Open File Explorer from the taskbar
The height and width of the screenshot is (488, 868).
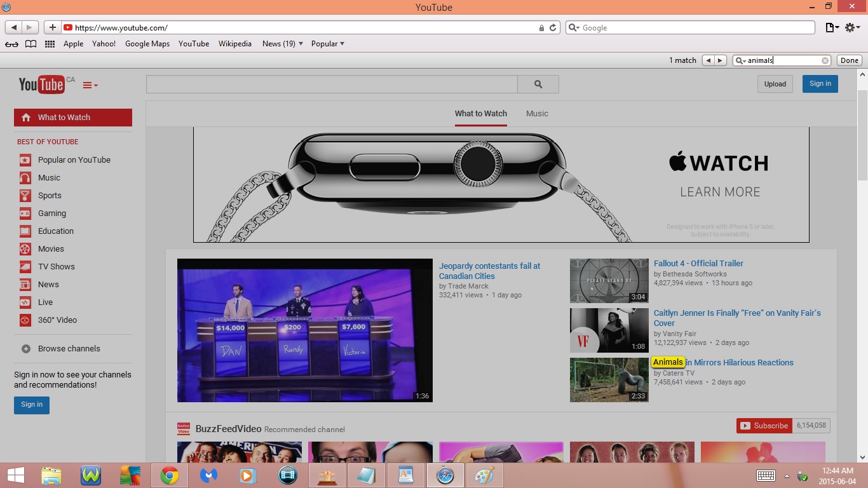(51, 475)
